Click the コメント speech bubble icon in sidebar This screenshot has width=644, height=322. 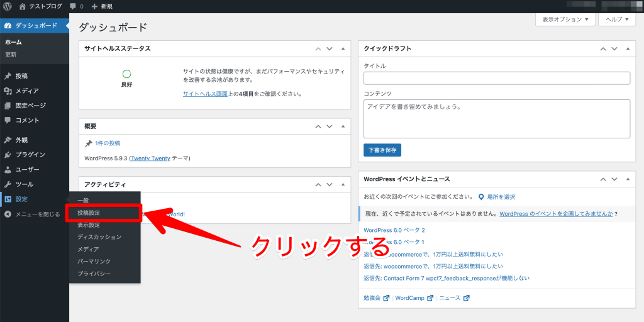point(8,120)
